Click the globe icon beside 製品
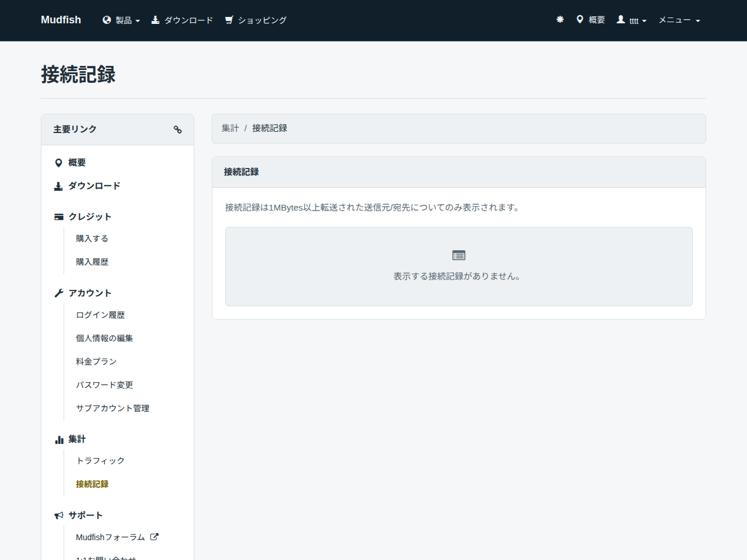The height and width of the screenshot is (560, 747). (107, 20)
